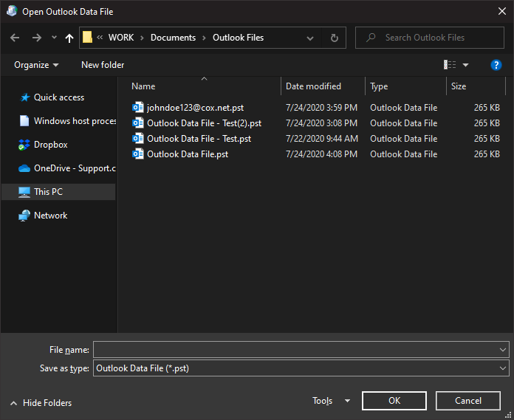This screenshot has width=514, height=420.
Task: Sort files by Type column
Action: point(379,86)
